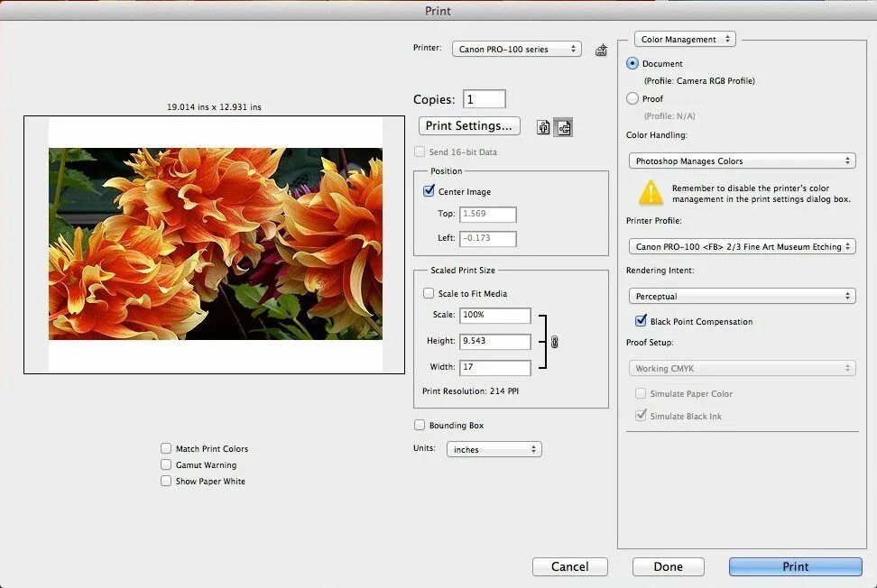
Task: Toggle Simulate Black Ink checkbox
Action: [641, 415]
